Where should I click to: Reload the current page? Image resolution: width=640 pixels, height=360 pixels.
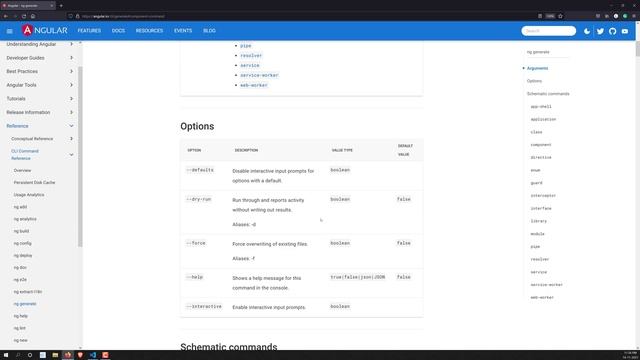point(24,16)
